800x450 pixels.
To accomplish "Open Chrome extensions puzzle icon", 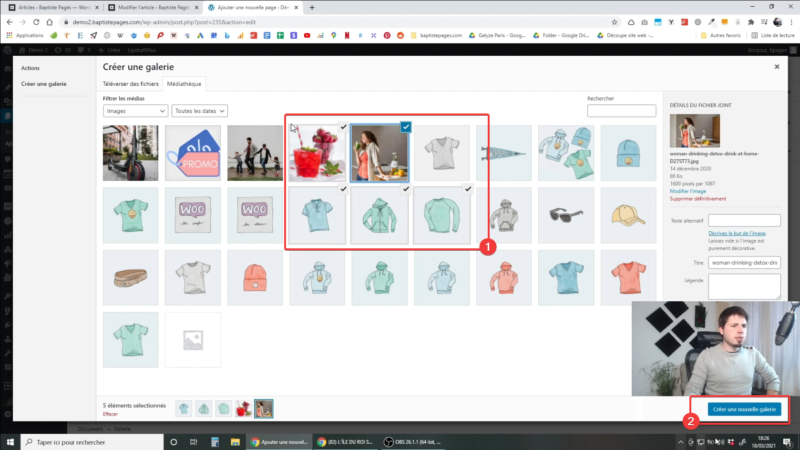I will coord(751,22).
